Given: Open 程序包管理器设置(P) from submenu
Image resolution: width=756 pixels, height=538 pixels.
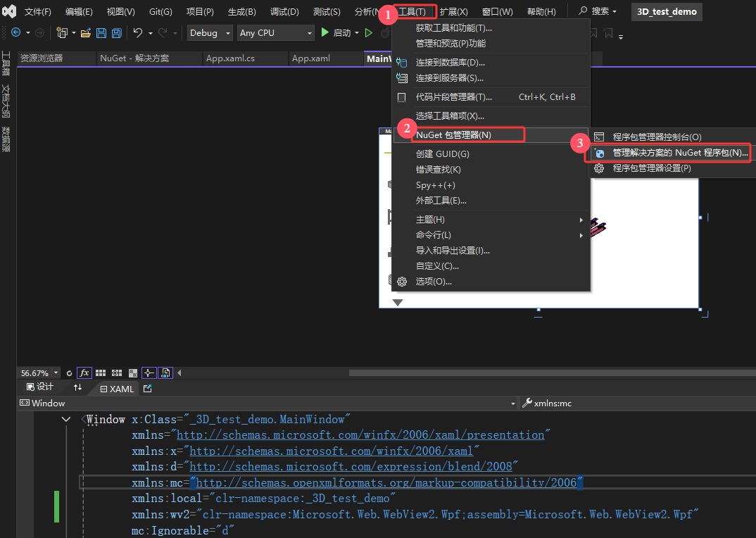Looking at the screenshot, I should coord(673,168).
